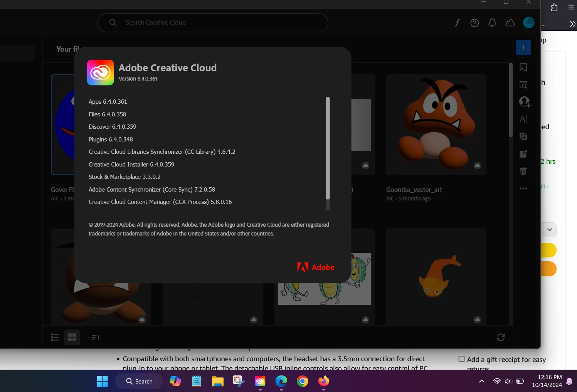Open Google Chrome from the taskbar
Screen dimensions: 577x392
[x=303, y=381]
